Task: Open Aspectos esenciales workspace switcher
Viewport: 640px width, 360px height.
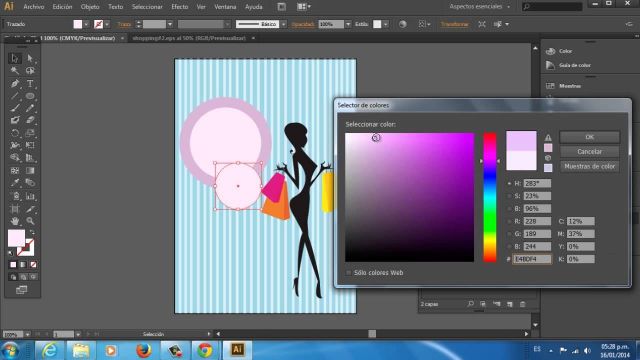Action: click(x=480, y=7)
